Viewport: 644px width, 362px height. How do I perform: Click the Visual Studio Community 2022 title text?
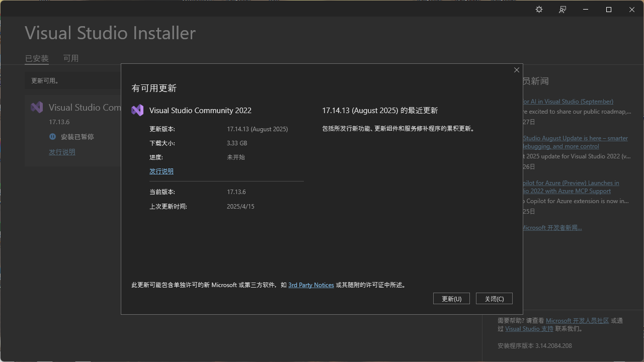200,111
